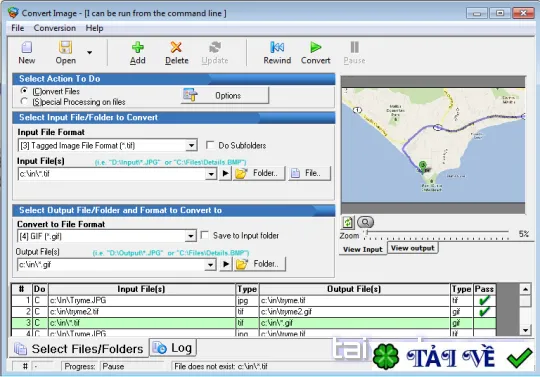Switch to the View output tab
This screenshot has height=377, width=540.
pyautogui.click(x=413, y=248)
